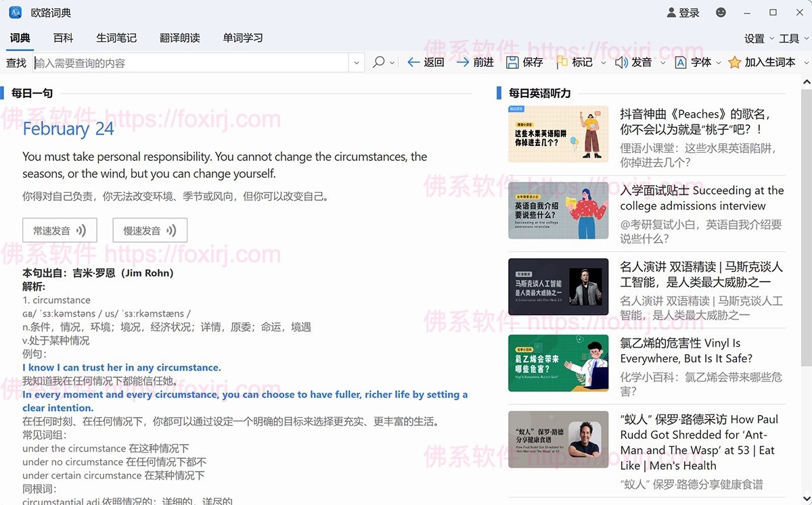Image resolution: width=812 pixels, height=505 pixels.
Task: Click the back arrow 返回 icon
Action: pyautogui.click(x=413, y=62)
